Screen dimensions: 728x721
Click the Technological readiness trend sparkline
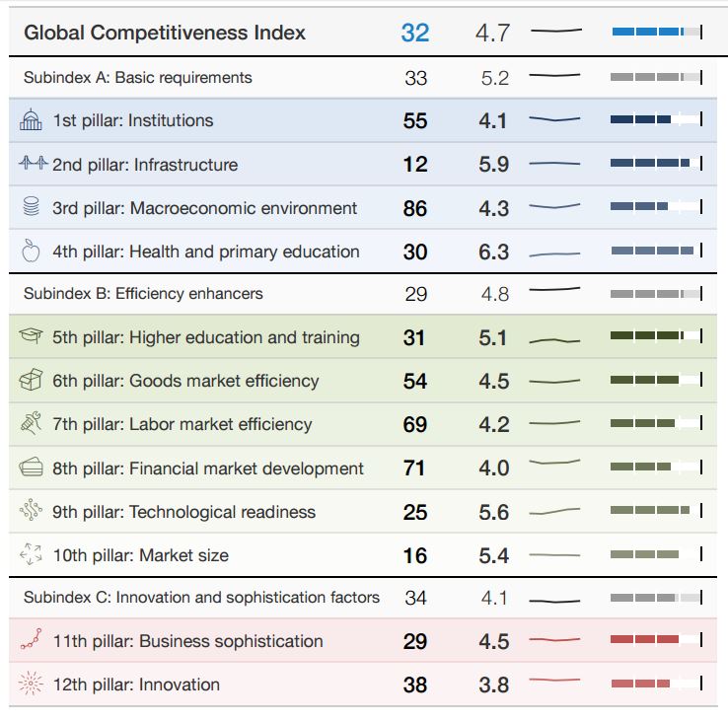click(x=554, y=511)
